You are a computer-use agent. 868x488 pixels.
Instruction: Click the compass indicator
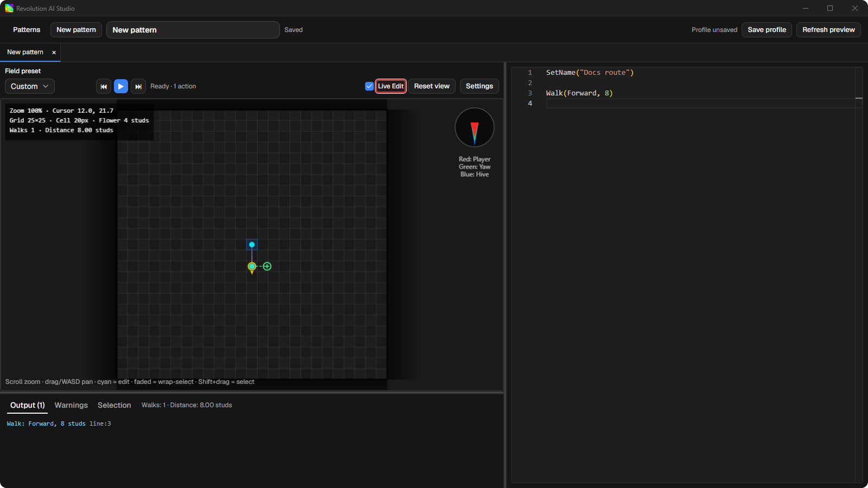tap(475, 127)
